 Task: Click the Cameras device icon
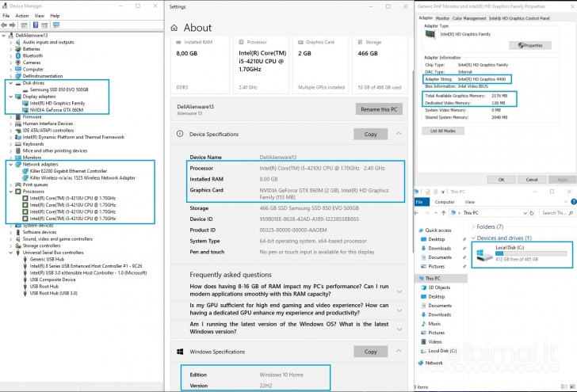(x=18, y=63)
